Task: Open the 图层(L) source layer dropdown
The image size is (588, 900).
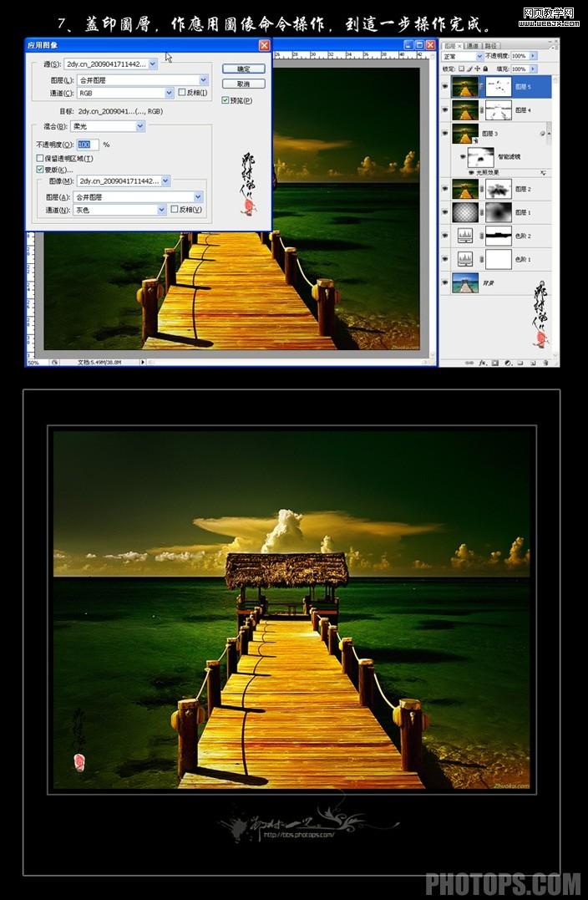Action: [x=142, y=80]
